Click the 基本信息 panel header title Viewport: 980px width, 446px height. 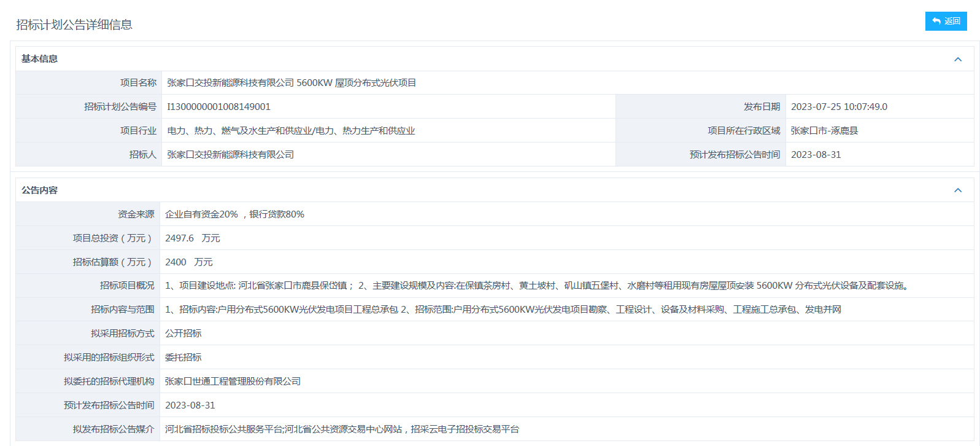click(40, 59)
